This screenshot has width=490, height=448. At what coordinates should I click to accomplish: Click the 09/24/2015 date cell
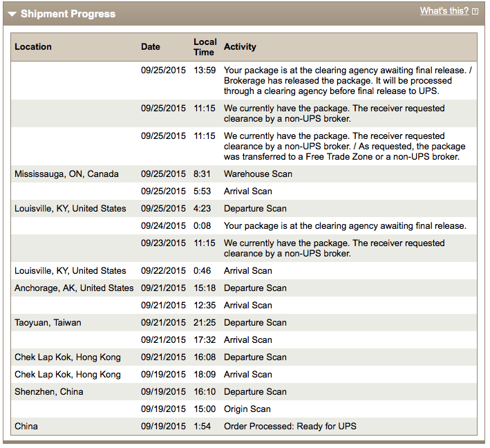tap(163, 225)
